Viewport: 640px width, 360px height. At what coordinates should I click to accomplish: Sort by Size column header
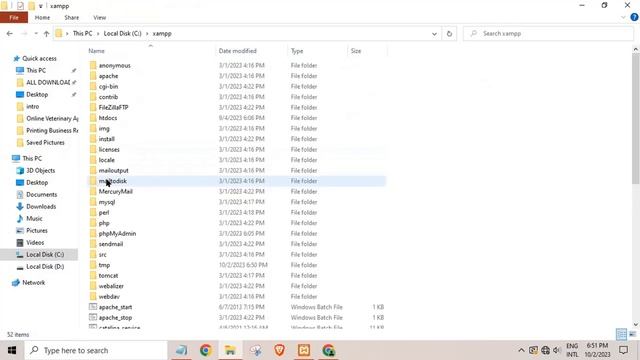[x=356, y=51]
